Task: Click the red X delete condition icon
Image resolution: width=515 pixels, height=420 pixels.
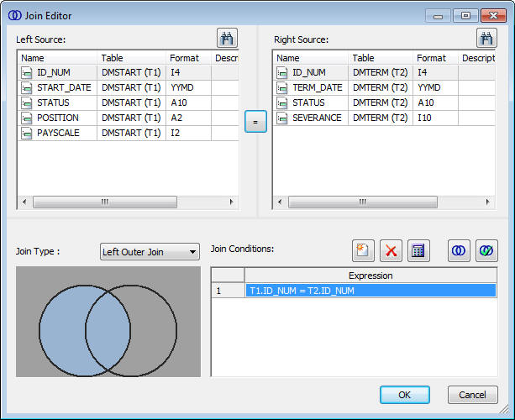Action: [391, 251]
